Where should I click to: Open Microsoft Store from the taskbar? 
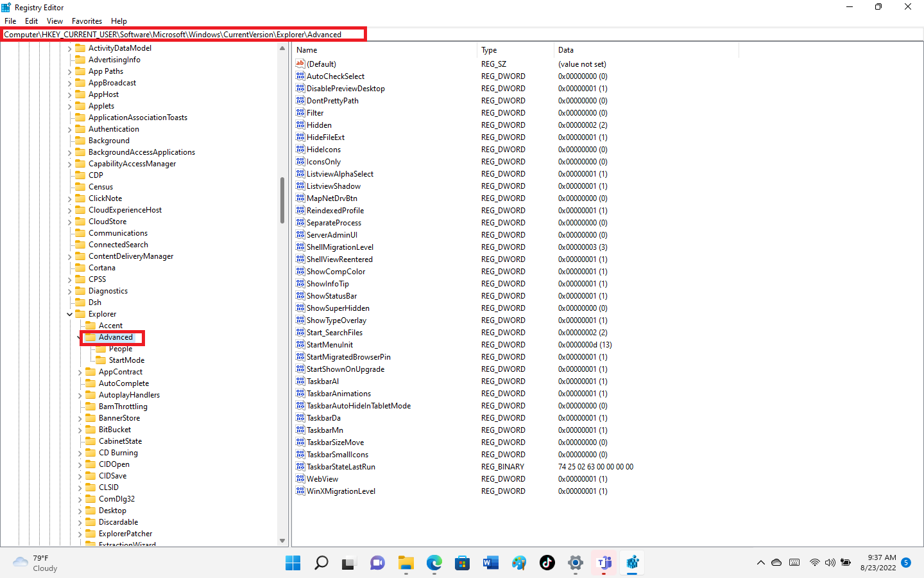coord(463,563)
